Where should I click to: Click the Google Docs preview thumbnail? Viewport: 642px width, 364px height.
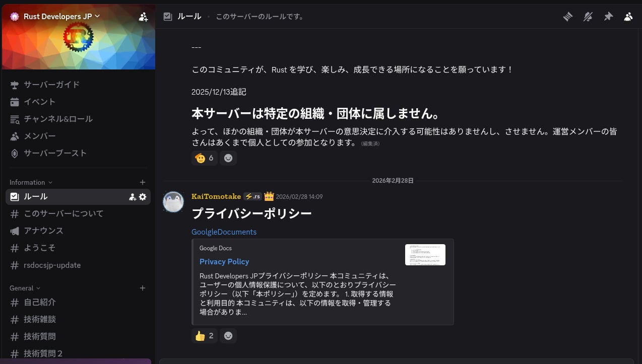click(x=425, y=255)
